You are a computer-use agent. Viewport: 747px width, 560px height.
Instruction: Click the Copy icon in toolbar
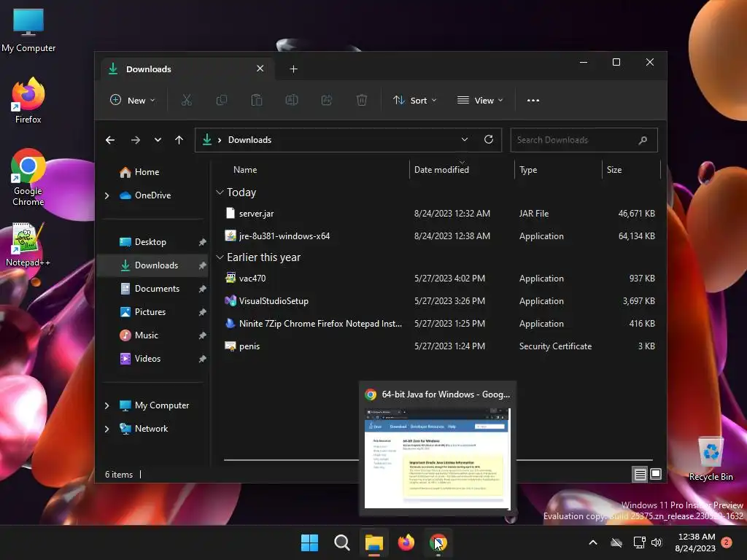(x=222, y=100)
